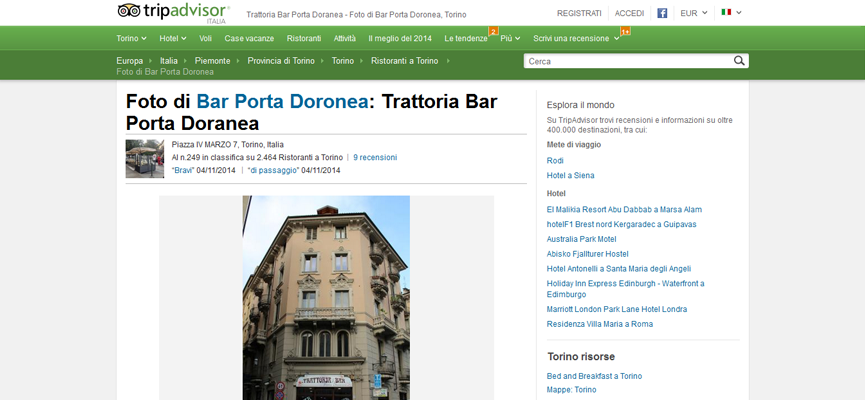Open El Malikia Resort Abu Dabbab link
The image size is (865, 400).
pyautogui.click(x=624, y=210)
